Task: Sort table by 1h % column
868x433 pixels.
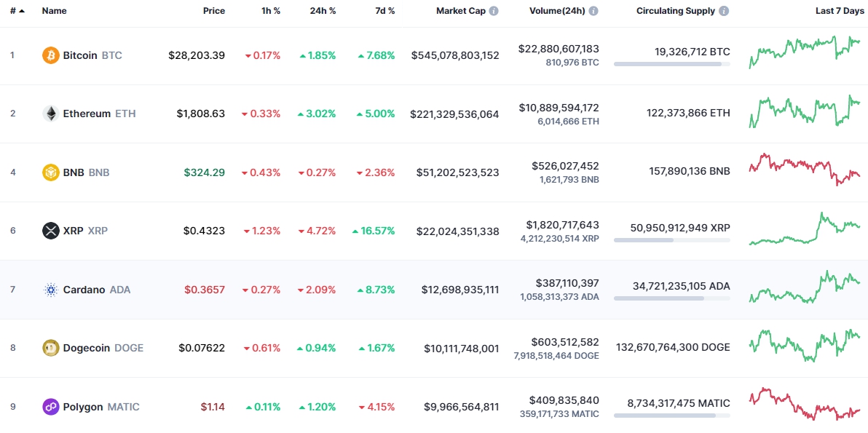Action: 271,11
